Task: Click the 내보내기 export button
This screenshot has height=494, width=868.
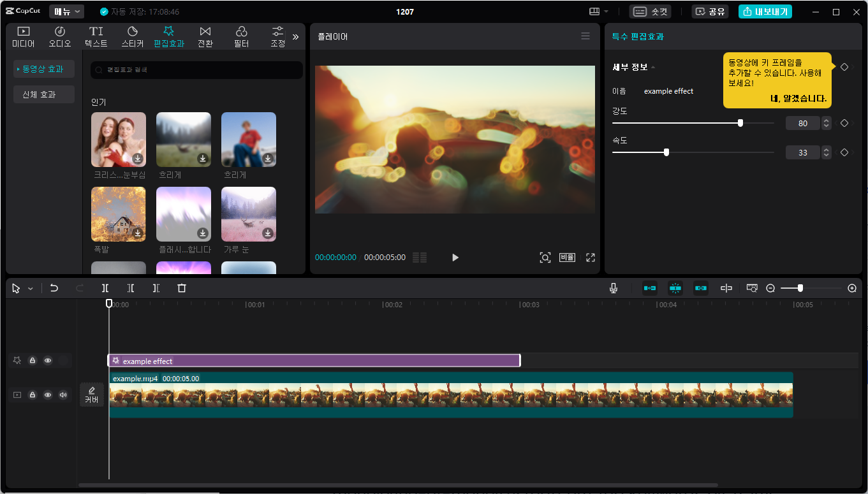Action: click(765, 11)
